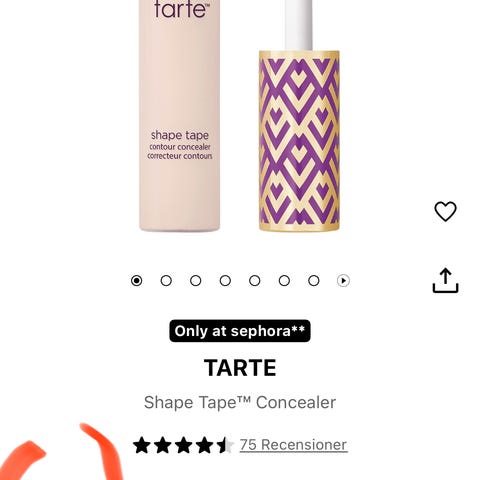Tap the concealer tube product image
The height and width of the screenshot is (480, 480).
tap(180, 115)
